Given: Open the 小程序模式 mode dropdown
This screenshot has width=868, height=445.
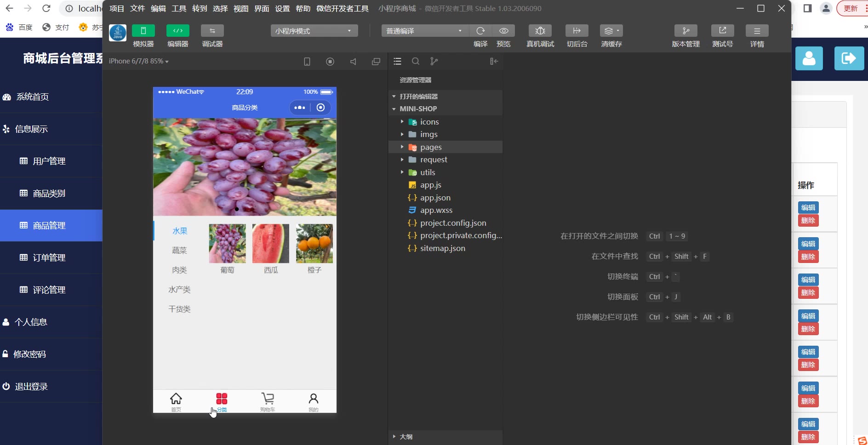Looking at the screenshot, I should (x=314, y=31).
